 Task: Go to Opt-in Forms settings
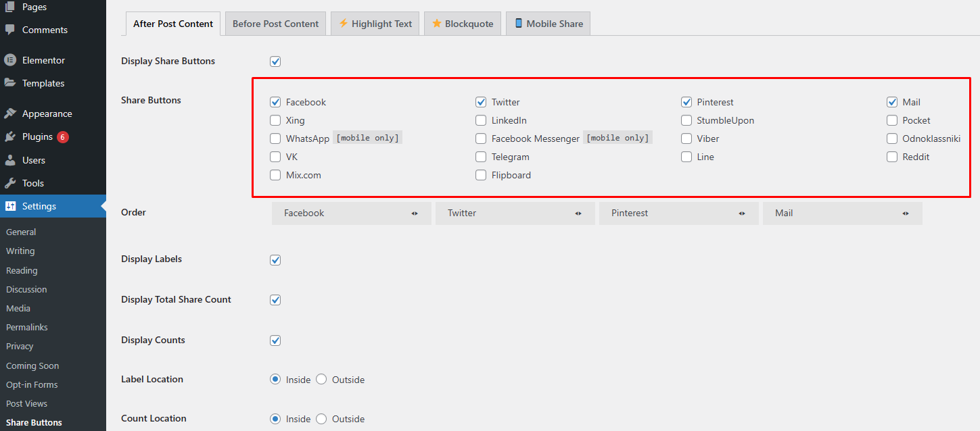pyautogui.click(x=32, y=384)
